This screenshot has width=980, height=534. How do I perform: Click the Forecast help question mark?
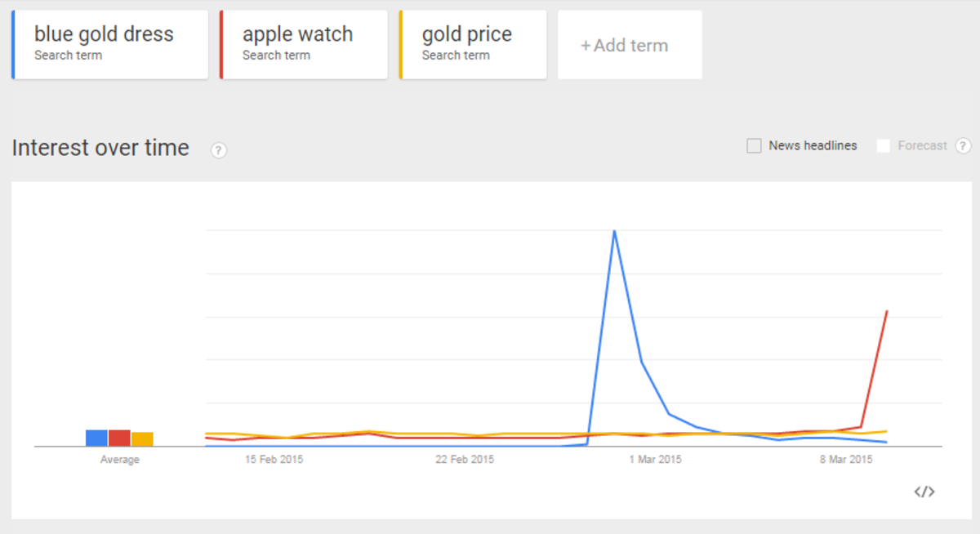964,146
